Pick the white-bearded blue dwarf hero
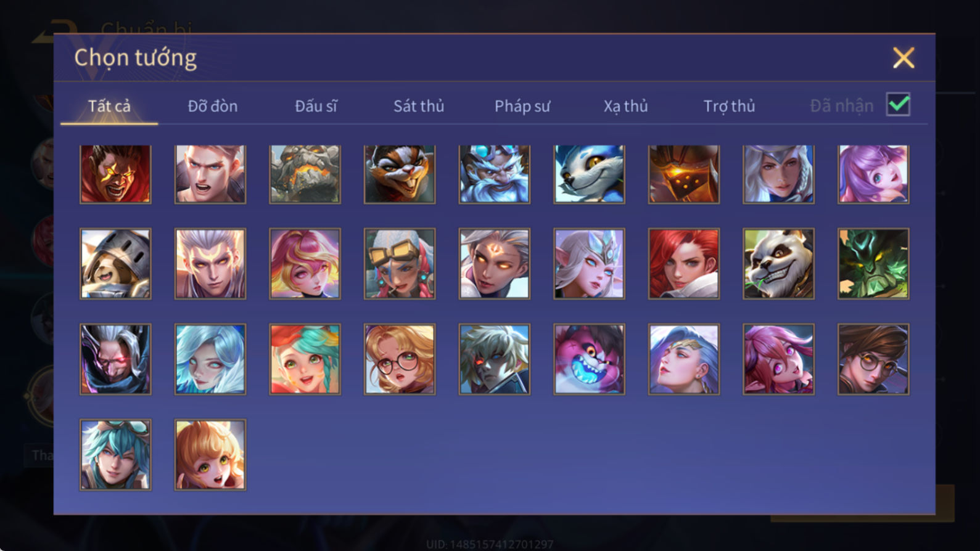Viewport: 980px width, 551px height. (x=494, y=174)
